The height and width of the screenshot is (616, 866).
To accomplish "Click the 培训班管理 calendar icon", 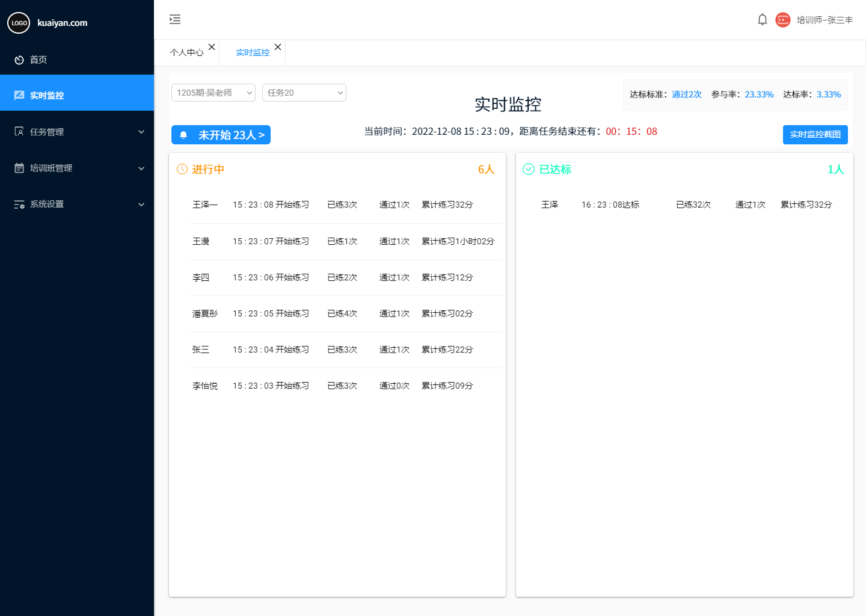I will point(19,168).
